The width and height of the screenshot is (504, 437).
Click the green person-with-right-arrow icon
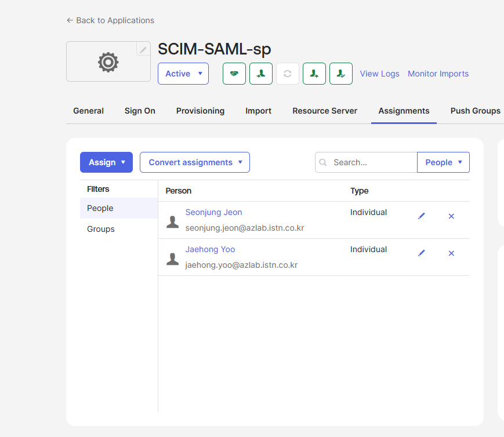pyautogui.click(x=314, y=74)
